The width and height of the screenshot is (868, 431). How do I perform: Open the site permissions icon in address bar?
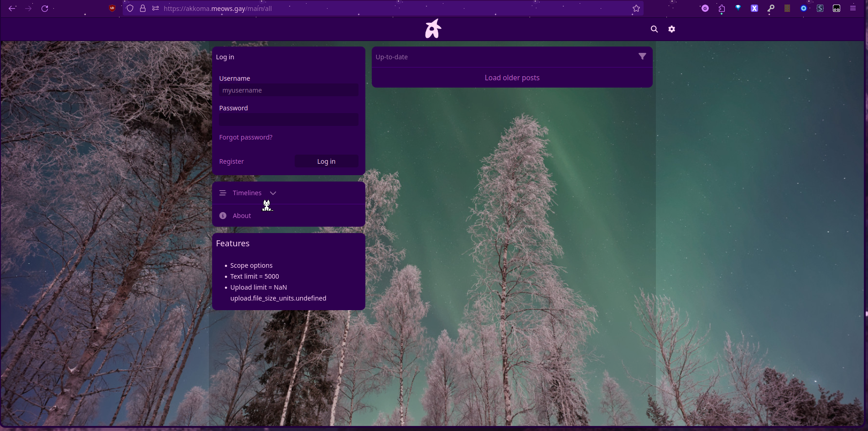click(x=156, y=8)
